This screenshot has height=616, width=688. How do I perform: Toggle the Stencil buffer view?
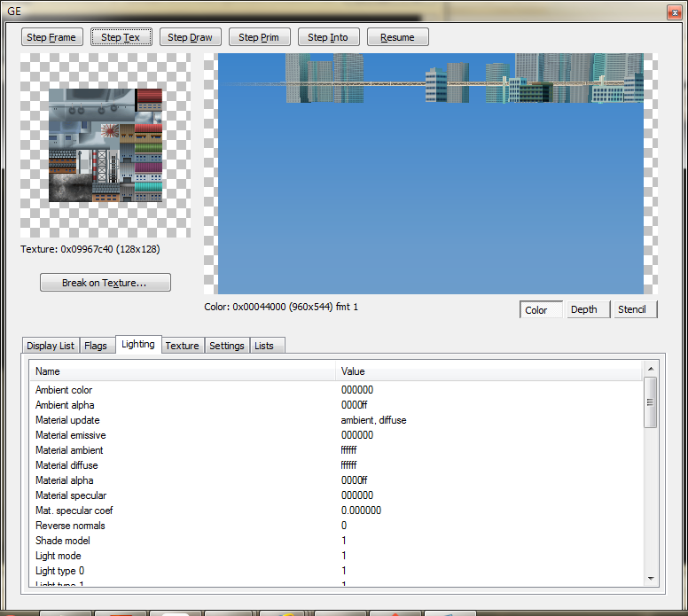(x=632, y=309)
